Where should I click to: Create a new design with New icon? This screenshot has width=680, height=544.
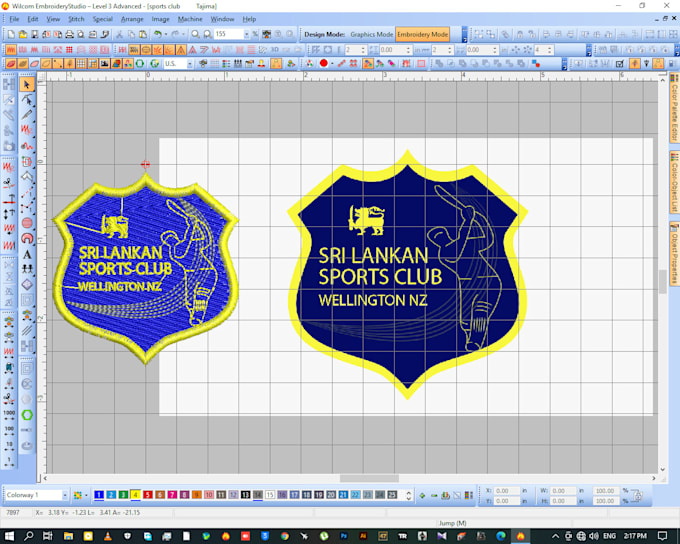click(x=11, y=34)
